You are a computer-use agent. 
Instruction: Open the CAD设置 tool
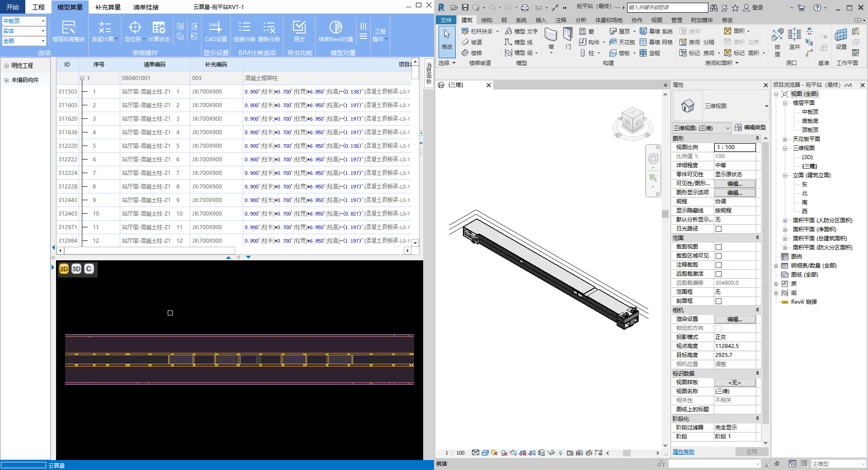point(216,28)
